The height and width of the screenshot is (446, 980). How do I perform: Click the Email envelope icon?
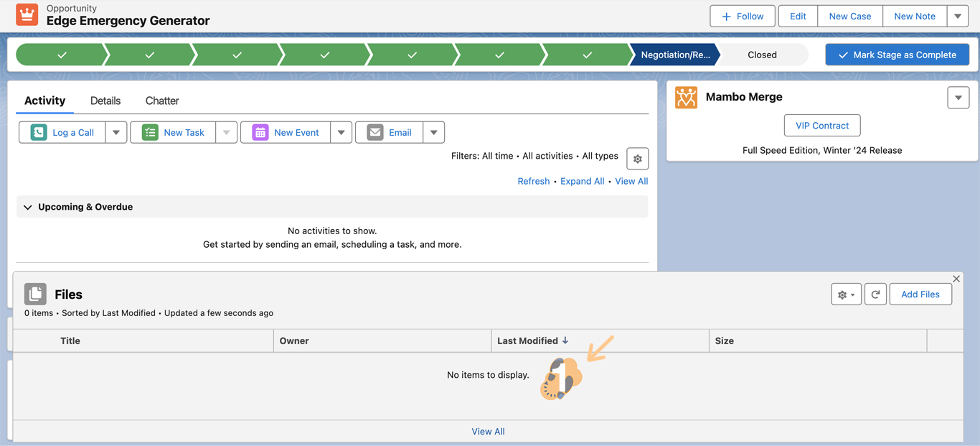375,132
